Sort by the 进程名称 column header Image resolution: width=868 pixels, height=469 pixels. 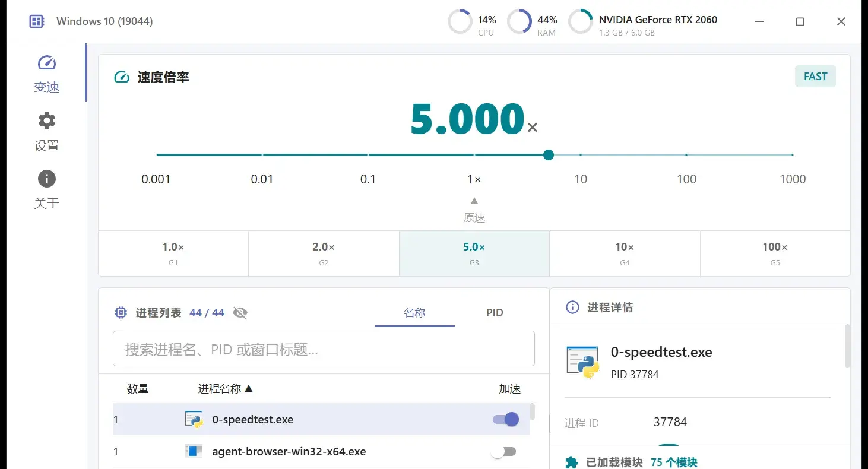pos(226,389)
